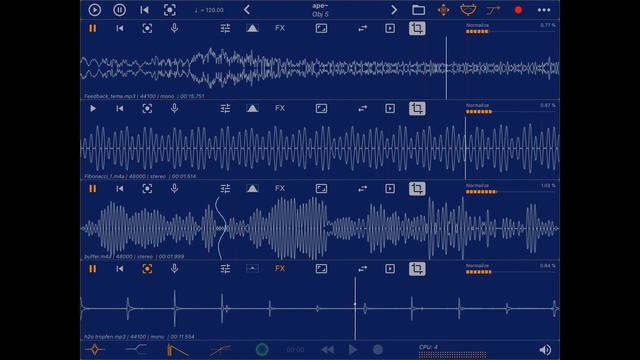Open FX for the Feedback_tema.mp3 track
The width and height of the screenshot is (640, 360).
point(280,28)
